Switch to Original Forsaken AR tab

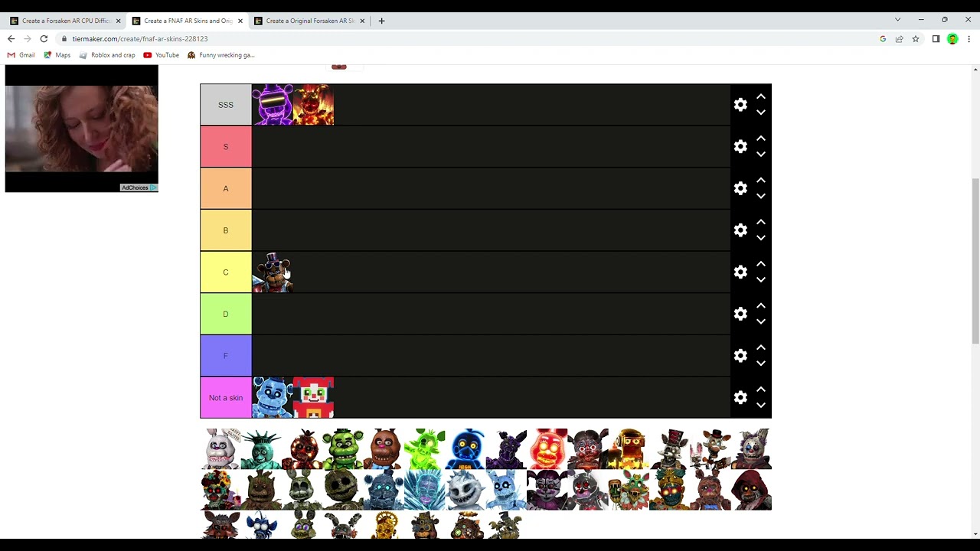pyautogui.click(x=309, y=21)
